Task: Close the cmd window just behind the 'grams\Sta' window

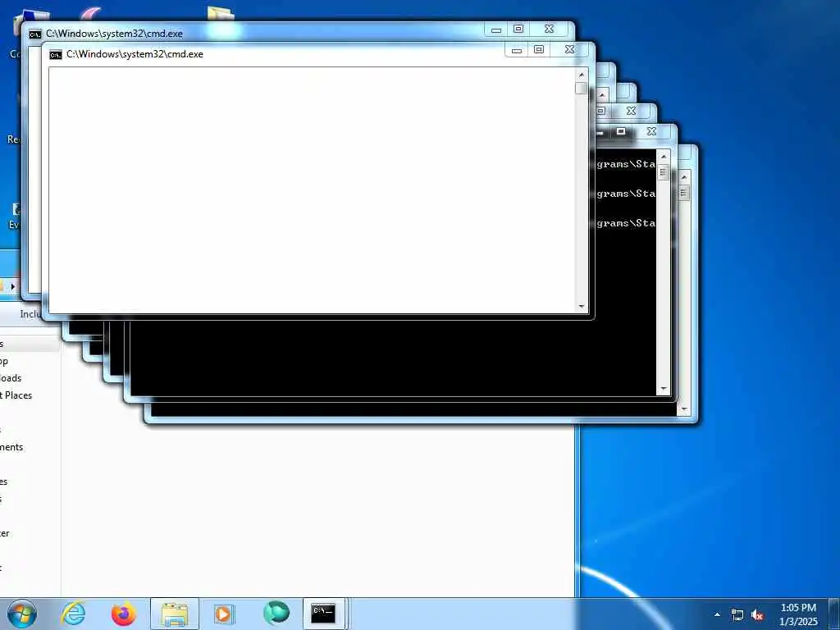Action: [x=631, y=111]
